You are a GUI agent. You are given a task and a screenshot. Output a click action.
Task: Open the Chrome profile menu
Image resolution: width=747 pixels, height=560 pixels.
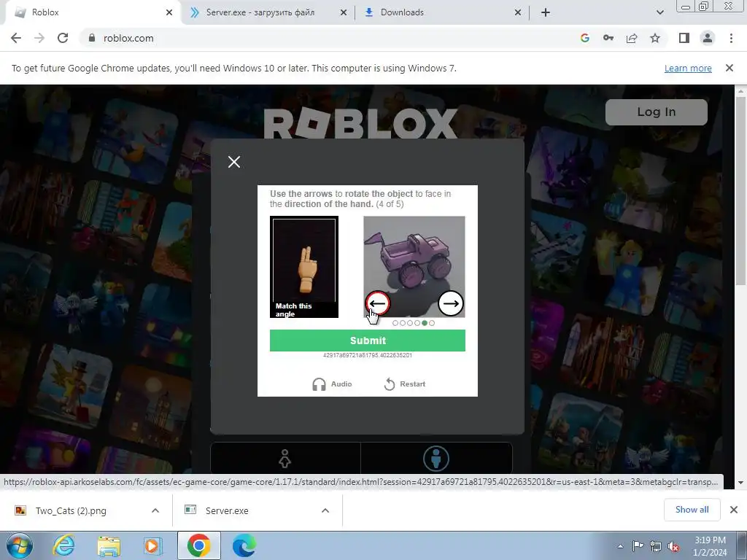coord(708,38)
